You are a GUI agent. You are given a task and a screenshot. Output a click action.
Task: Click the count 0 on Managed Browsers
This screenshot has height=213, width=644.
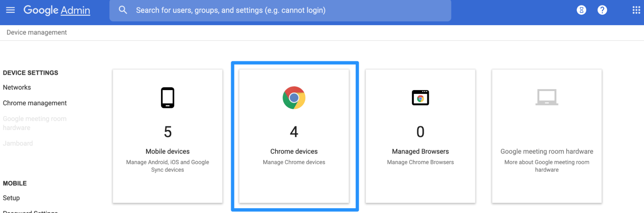tap(420, 132)
